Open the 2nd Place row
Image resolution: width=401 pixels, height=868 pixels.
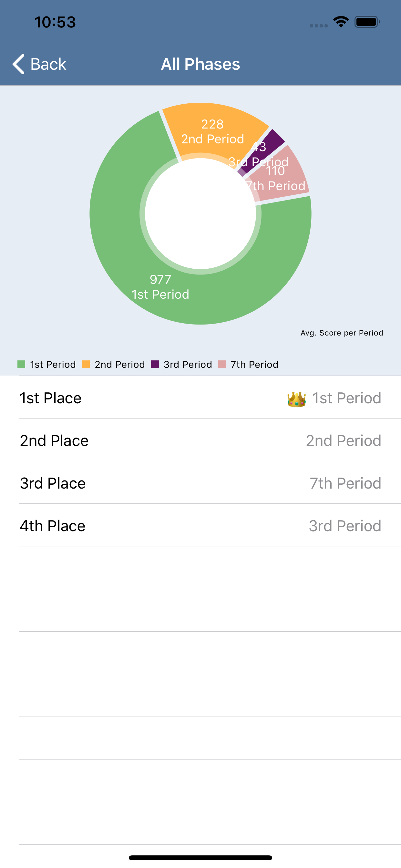click(x=200, y=440)
